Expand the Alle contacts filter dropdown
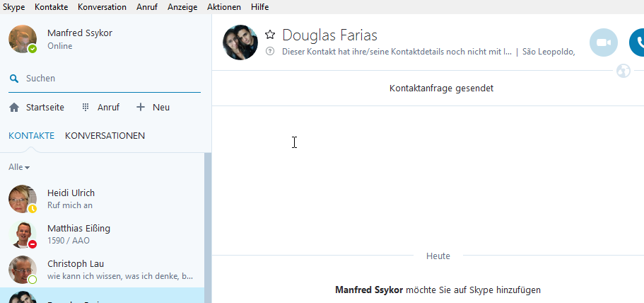 pyautogui.click(x=19, y=167)
